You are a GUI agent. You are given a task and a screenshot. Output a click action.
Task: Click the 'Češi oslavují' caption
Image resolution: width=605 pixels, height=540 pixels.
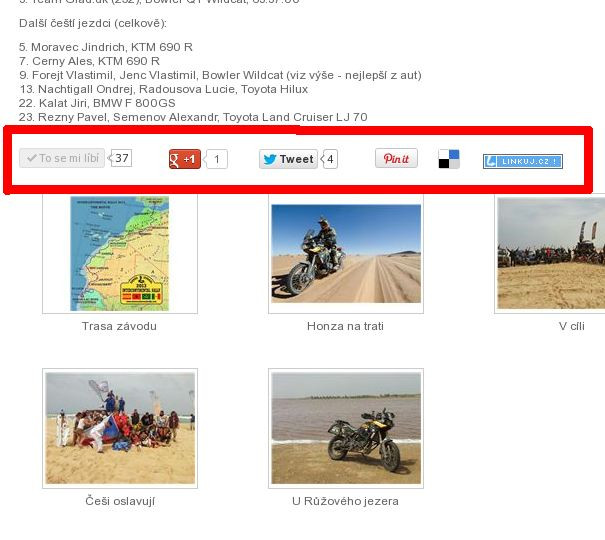[x=120, y=501]
